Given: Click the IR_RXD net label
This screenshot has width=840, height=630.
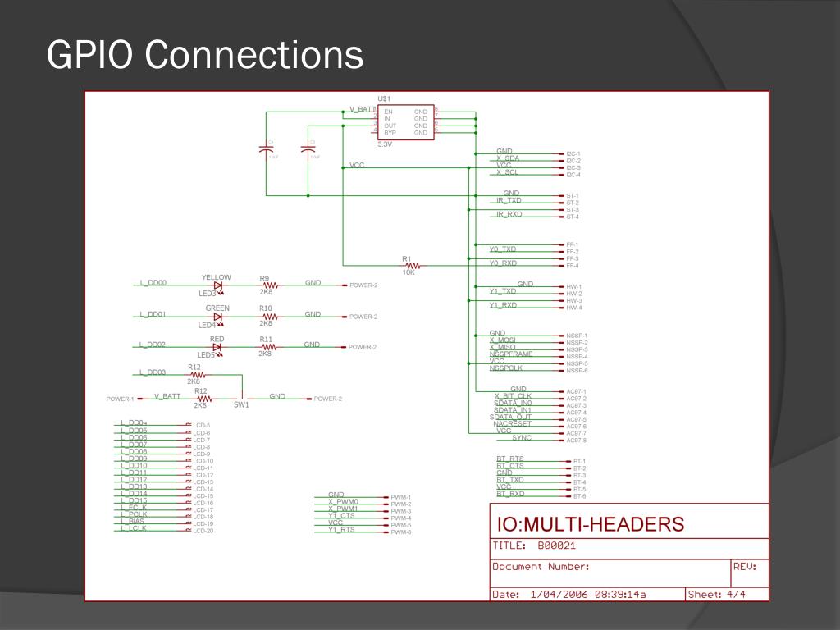Looking at the screenshot, I should (x=509, y=214).
